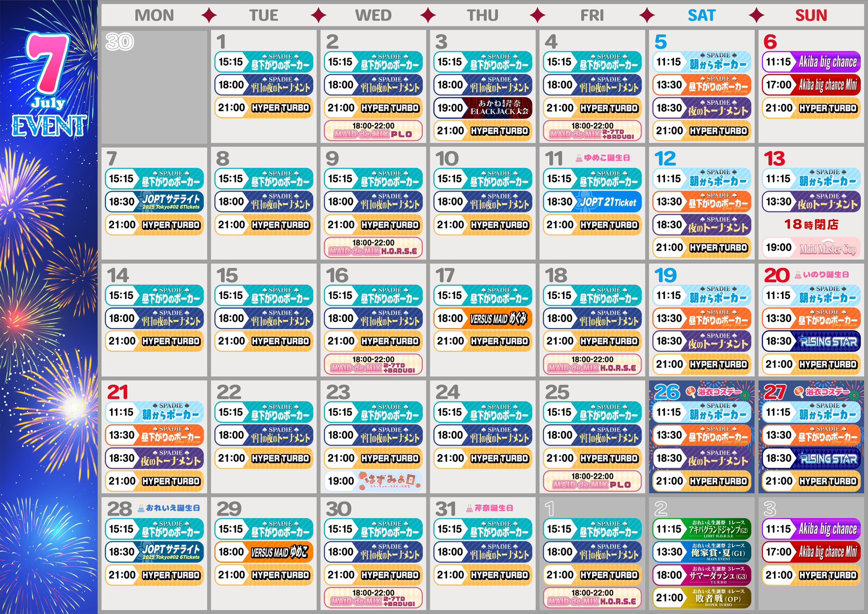Screen dimensions: 868x614
Task: Click the 浴衣コスデー label on July 26
Action: [720, 392]
